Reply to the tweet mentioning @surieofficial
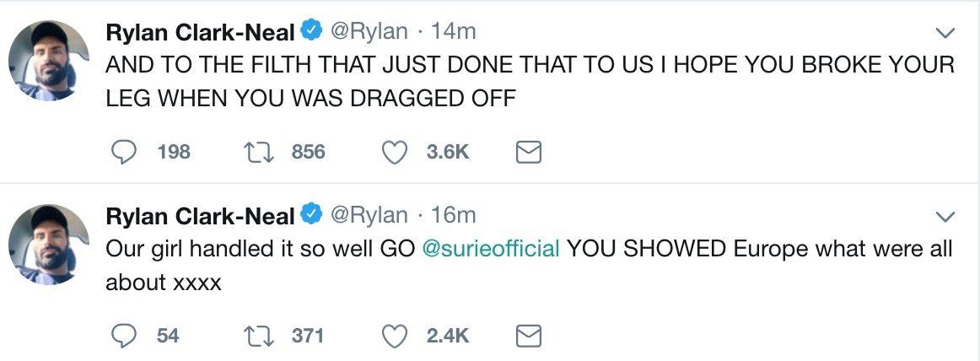This screenshot has width=980, height=361. coord(124,336)
